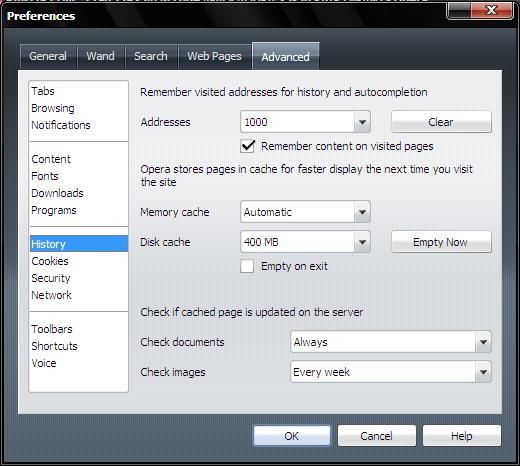Open Help for preferences
This screenshot has height=466, width=520.
(462, 436)
